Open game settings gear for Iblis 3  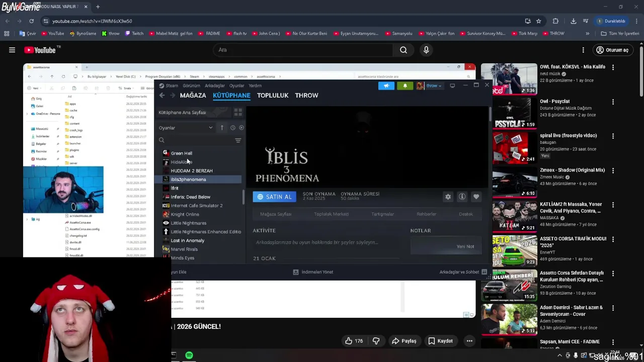tap(448, 197)
